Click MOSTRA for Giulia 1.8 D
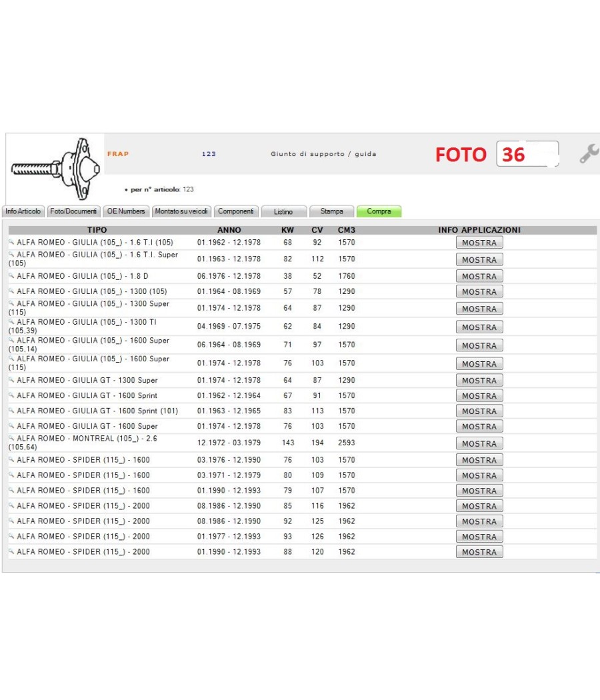The height and width of the screenshot is (700, 600). pos(479,276)
